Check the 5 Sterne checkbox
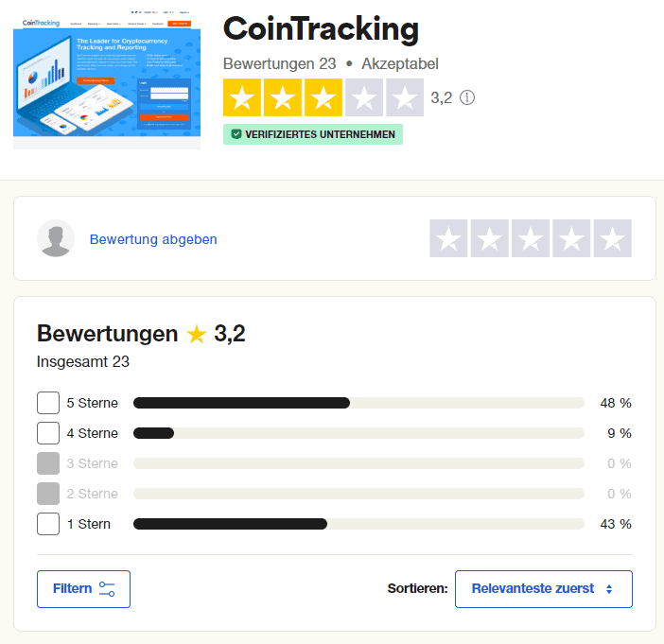This screenshot has height=644, width=664. click(48, 403)
